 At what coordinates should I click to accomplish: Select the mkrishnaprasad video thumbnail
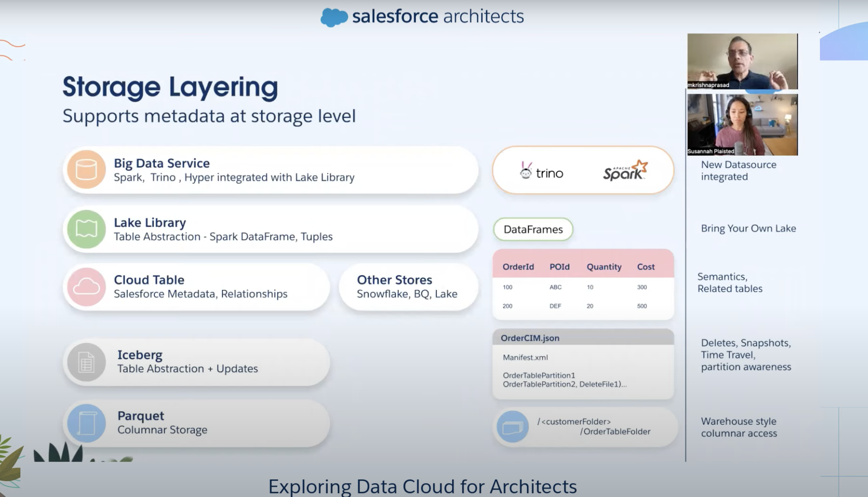pyautogui.click(x=742, y=62)
